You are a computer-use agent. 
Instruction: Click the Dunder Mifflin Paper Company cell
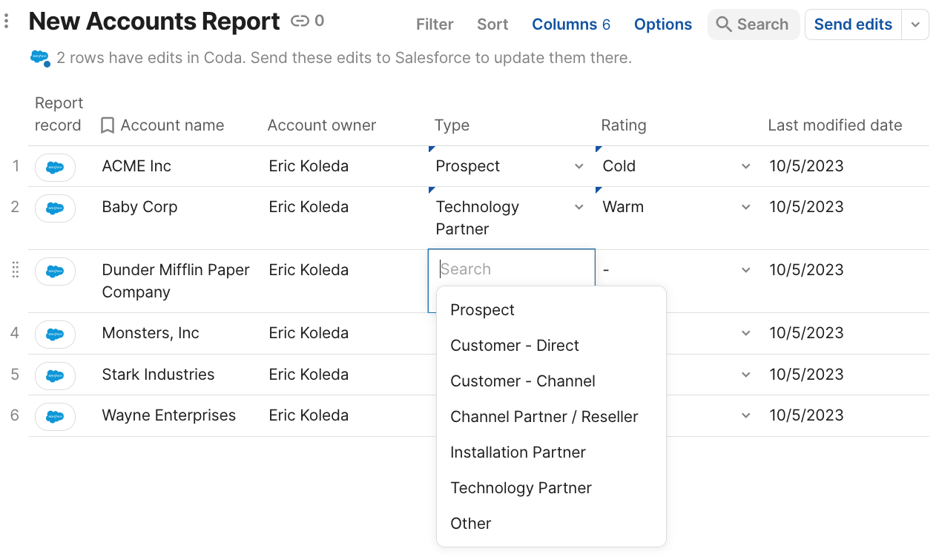tap(176, 281)
